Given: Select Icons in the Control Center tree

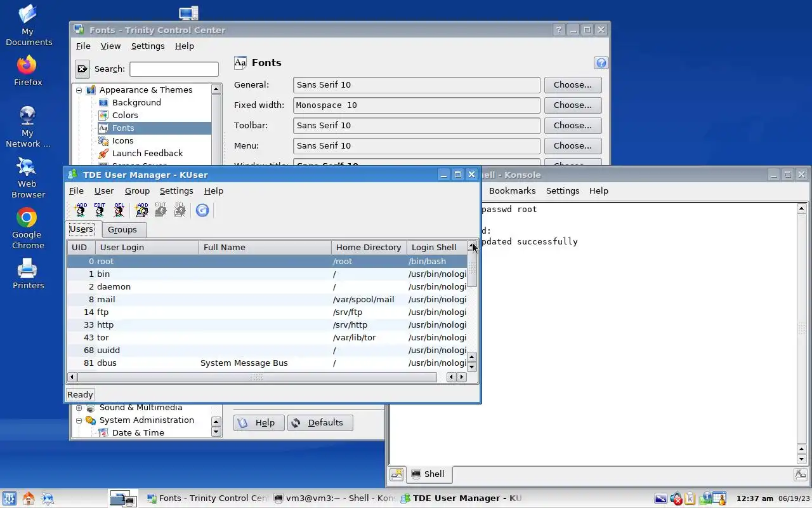Looking at the screenshot, I should pyautogui.click(x=122, y=140).
